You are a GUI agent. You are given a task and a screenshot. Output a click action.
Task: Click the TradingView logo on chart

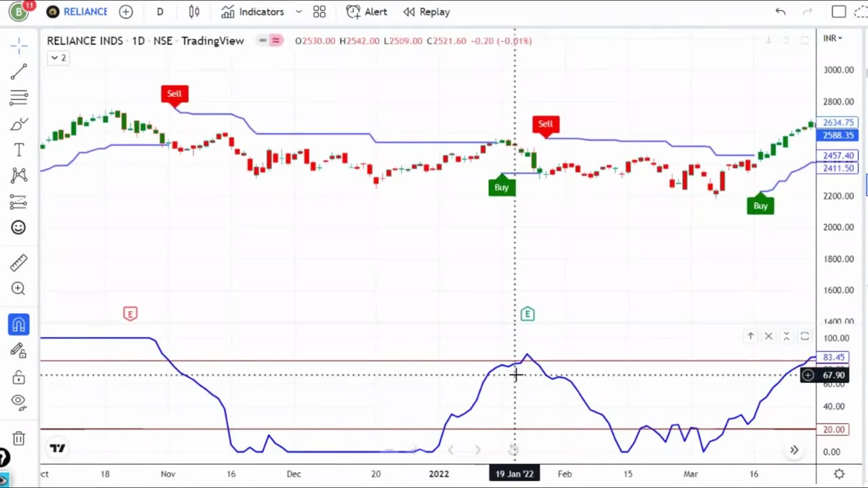click(58, 448)
